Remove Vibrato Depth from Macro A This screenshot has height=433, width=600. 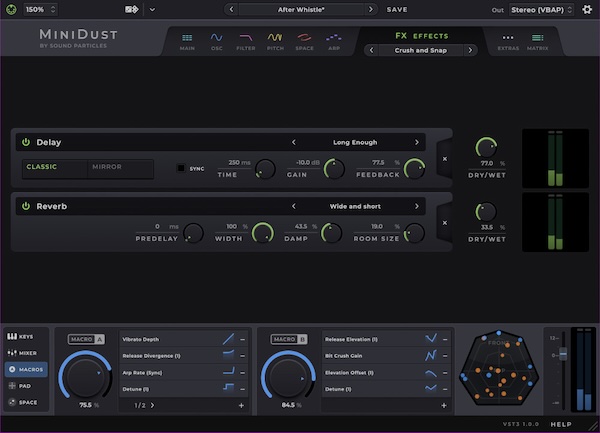tap(243, 339)
